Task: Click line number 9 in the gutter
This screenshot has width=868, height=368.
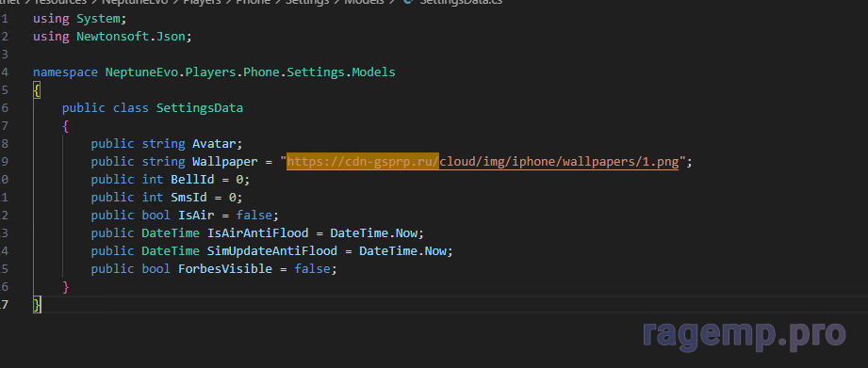Action: 5,162
